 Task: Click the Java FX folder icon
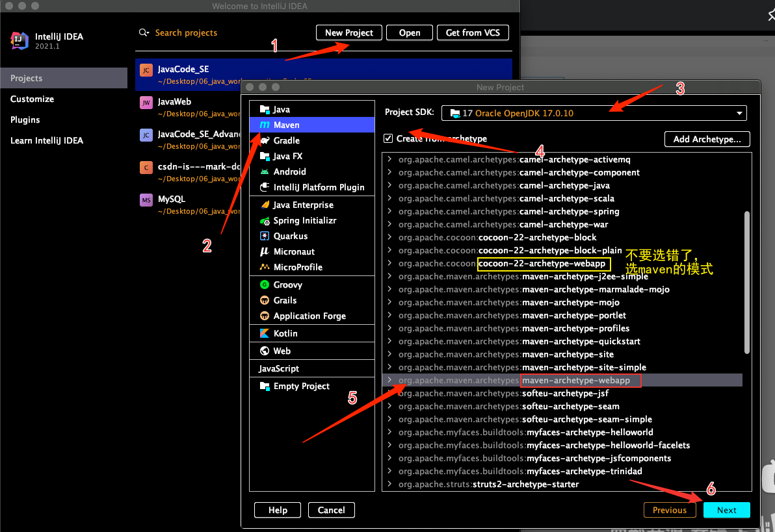[265, 156]
